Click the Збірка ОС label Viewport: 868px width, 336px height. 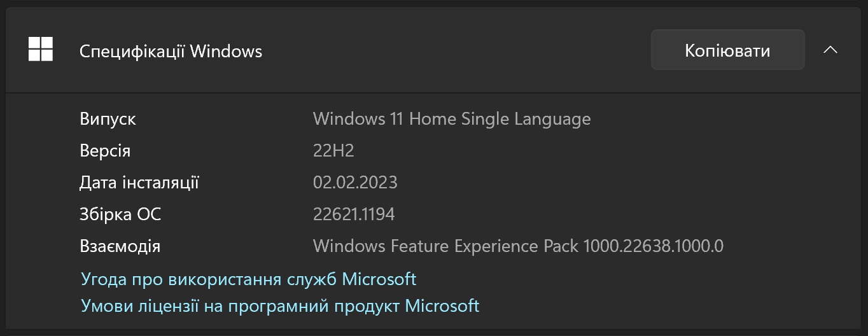click(120, 214)
